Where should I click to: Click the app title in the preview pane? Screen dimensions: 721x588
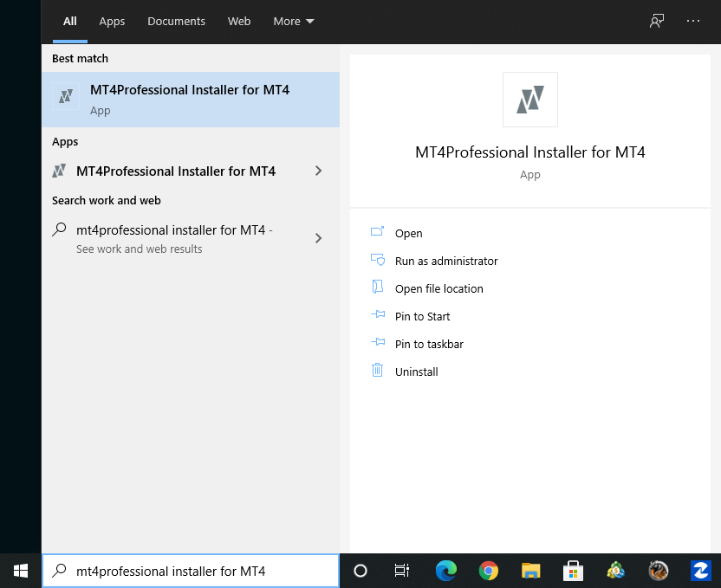click(529, 152)
